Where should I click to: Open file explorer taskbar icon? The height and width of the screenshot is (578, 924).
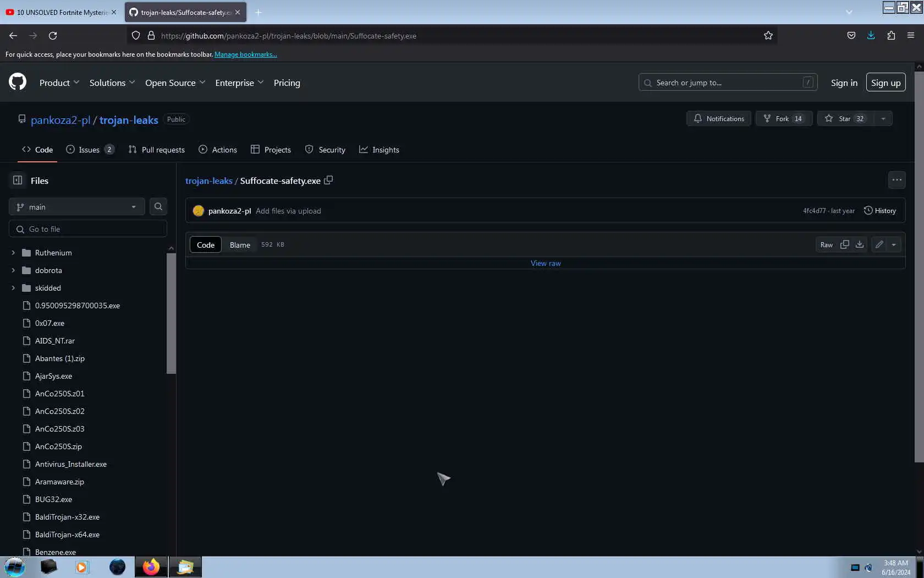185,566
